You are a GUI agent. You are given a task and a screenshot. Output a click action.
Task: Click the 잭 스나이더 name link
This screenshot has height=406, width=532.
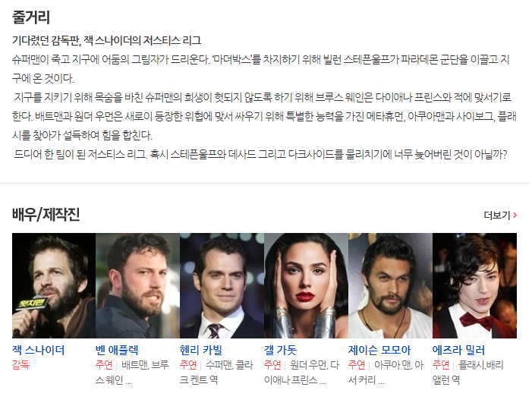(x=39, y=350)
